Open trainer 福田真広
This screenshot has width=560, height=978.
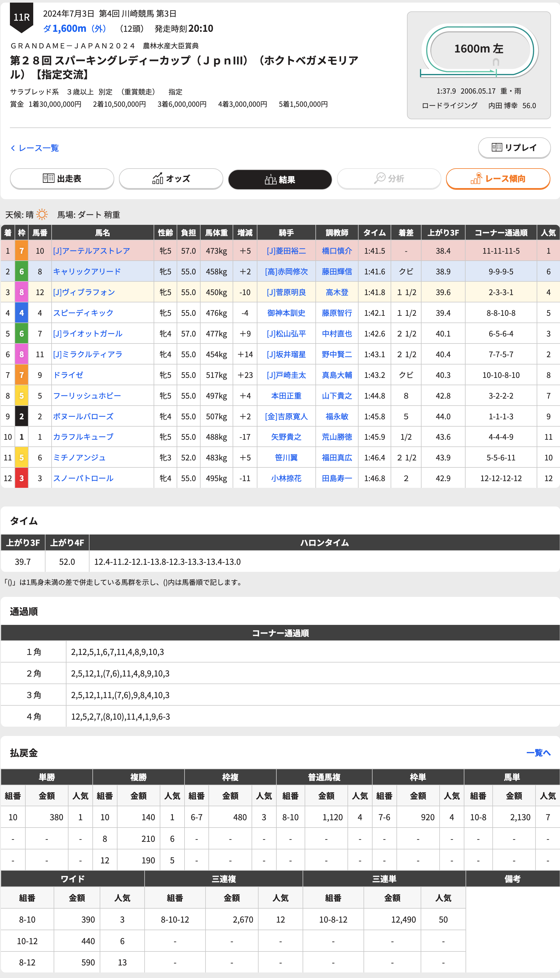[337, 458]
